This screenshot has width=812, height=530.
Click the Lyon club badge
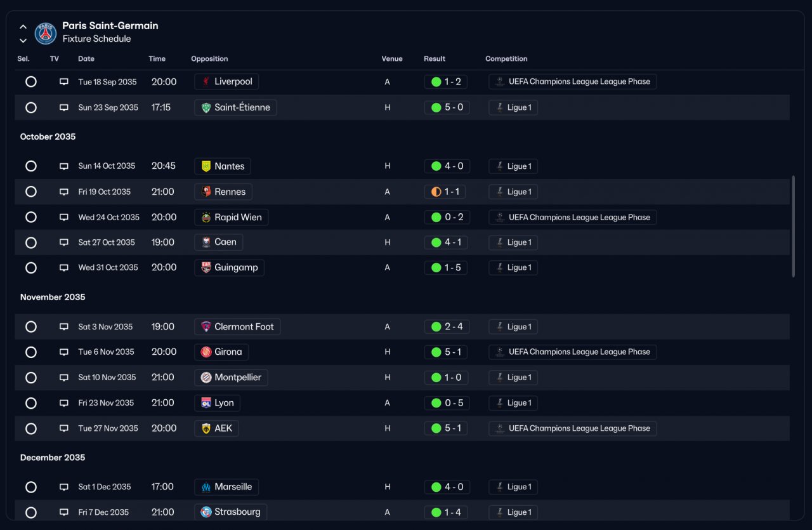[206, 403]
